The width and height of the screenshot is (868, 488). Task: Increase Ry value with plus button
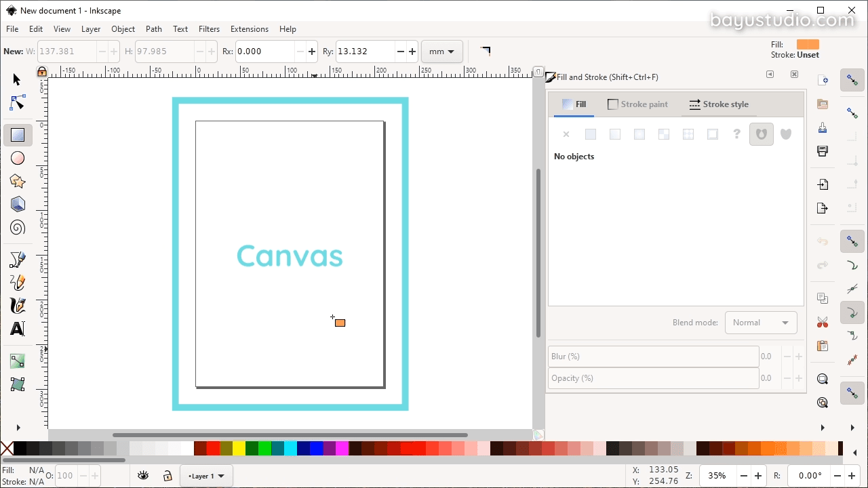pos(412,52)
